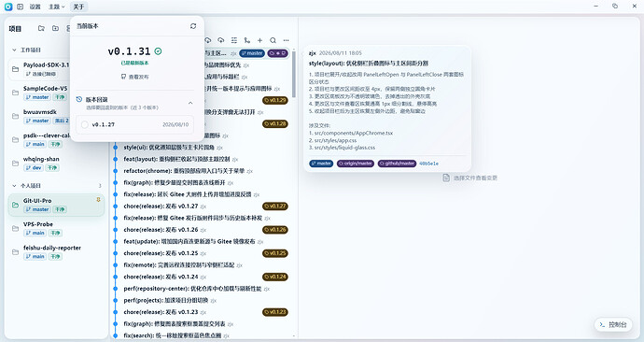This screenshot has height=342, width=644.
Task: Click the v0.1.28 tag badge
Action: tap(275, 123)
